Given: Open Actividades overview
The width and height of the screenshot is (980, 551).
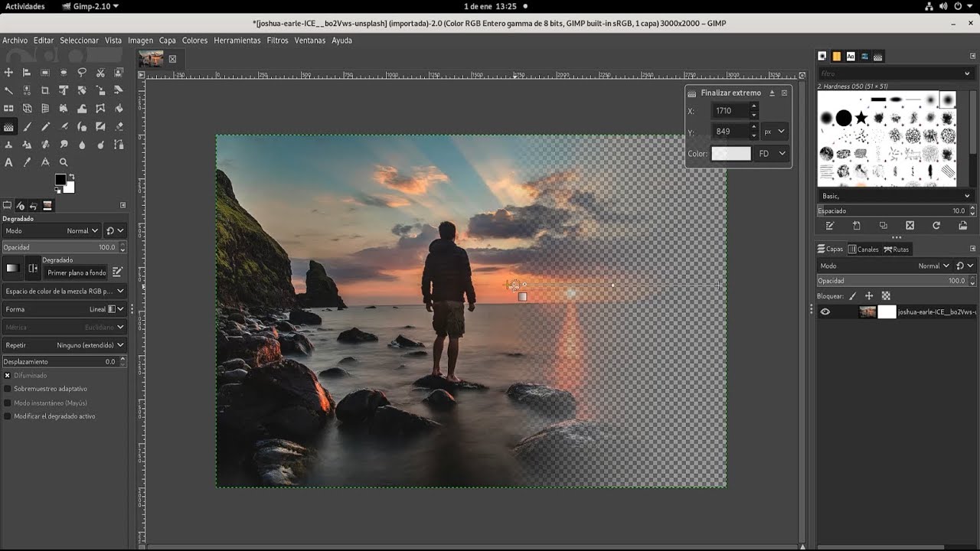Looking at the screenshot, I should tap(25, 6).
